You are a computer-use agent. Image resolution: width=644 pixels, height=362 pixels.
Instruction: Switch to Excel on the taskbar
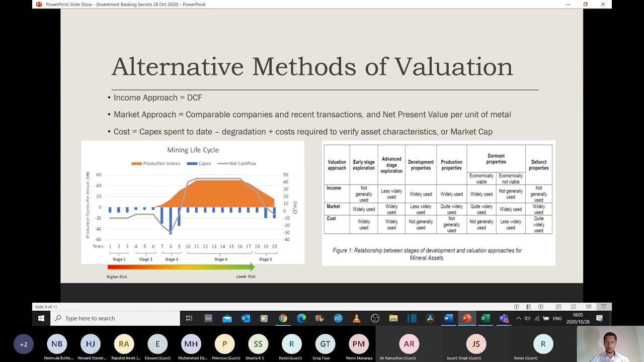tap(485, 318)
